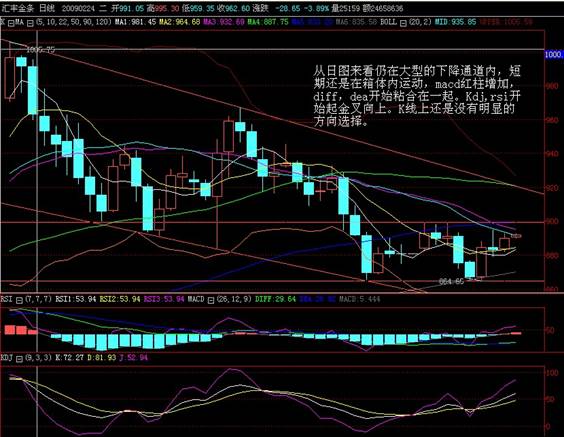Click the DIFF:29.64 value label

click(x=276, y=299)
